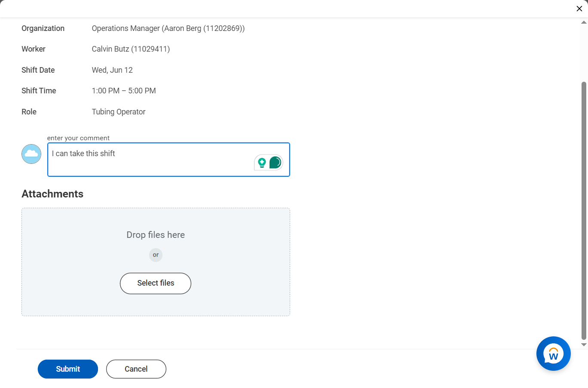This screenshot has height=388, width=588.
Task: Click the 'or' badge in drop zone
Action: click(x=156, y=255)
